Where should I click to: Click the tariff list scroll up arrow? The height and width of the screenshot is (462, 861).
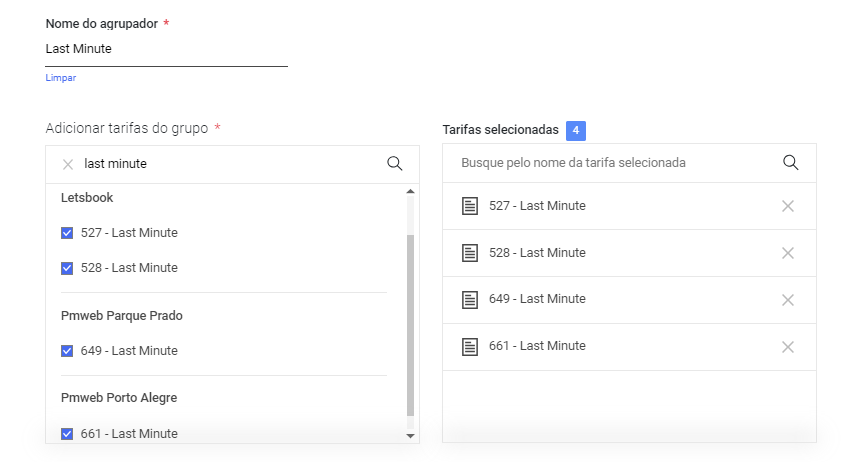click(x=410, y=192)
